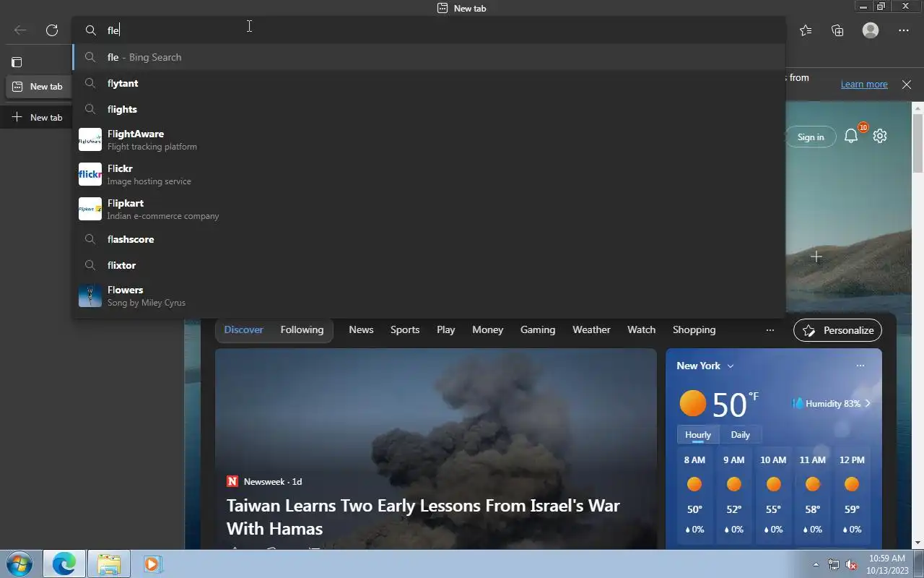Click the network tray icon
The width and height of the screenshot is (924, 578).
pyautogui.click(x=834, y=564)
